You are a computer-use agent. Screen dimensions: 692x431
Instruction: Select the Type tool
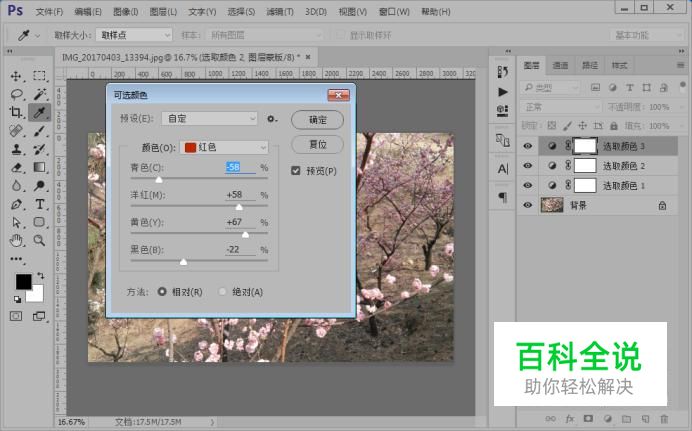coord(39,204)
